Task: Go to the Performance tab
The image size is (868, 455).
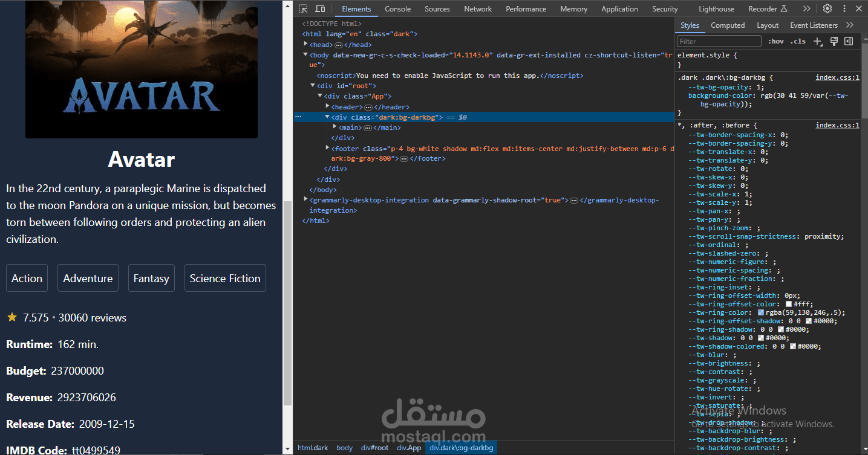Action: tap(526, 9)
